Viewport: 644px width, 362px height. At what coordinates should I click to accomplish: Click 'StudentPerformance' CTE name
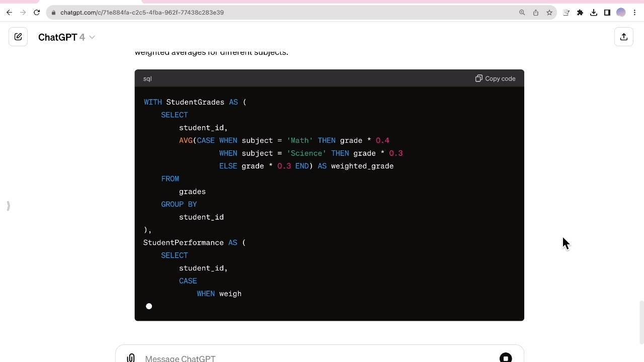[183, 242]
